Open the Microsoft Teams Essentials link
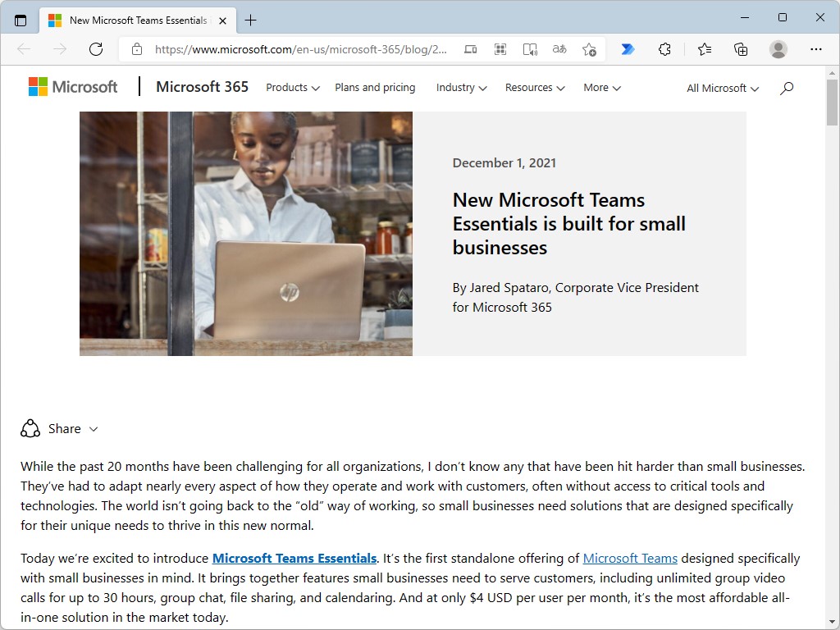 point(294,558)
